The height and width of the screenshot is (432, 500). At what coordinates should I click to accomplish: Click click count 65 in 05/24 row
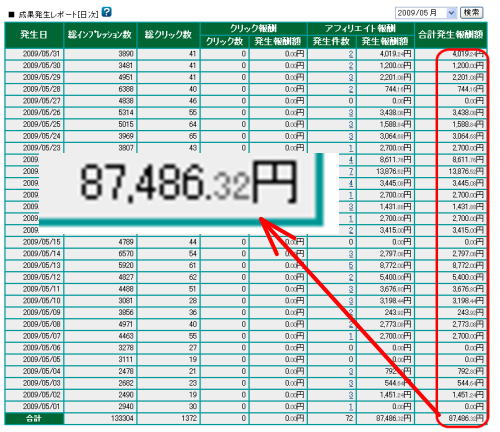point(193,136)
